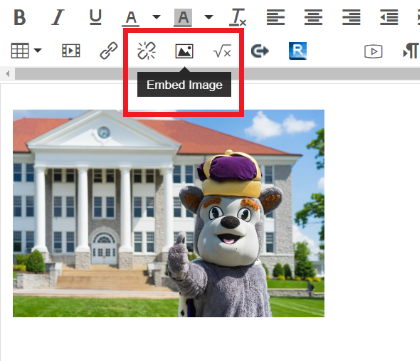This screenshot has height=361, width=420.
Task: Select the embedded mascot photo
Action: (x=169, y=213)
